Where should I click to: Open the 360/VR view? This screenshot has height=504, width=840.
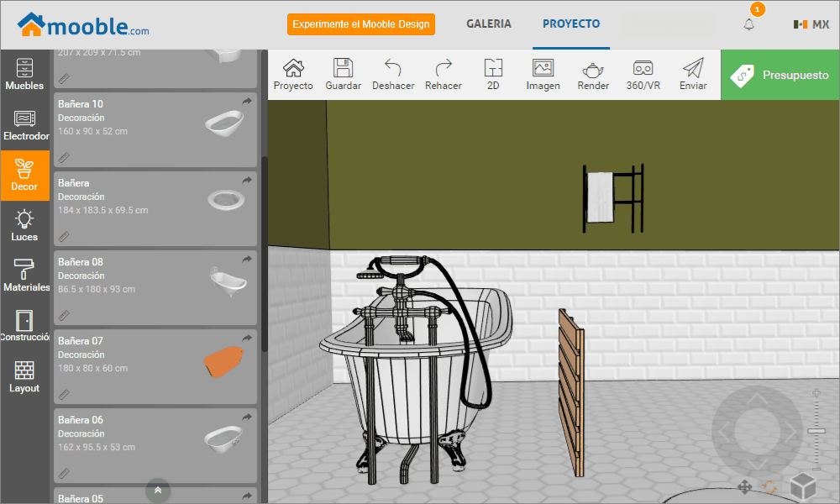643,75
